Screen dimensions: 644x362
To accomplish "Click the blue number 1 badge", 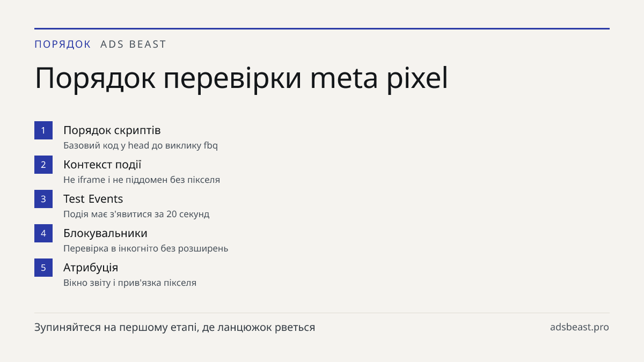I will coord(43,130).
